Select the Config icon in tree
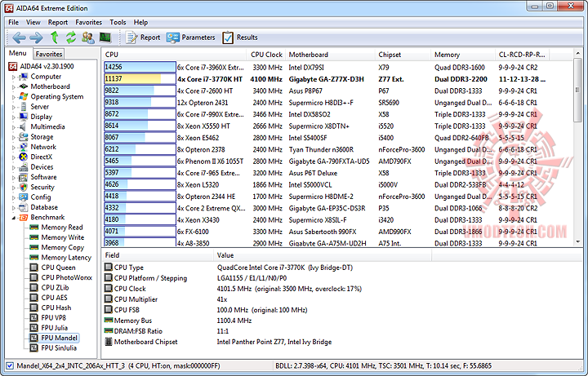This screenshot has width=588, height=376. (x=23, y=197)
